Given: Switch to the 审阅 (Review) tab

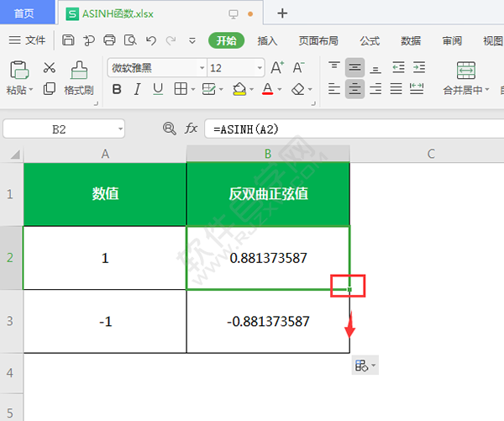Looking at the screenshot, I should click(452, 41).
